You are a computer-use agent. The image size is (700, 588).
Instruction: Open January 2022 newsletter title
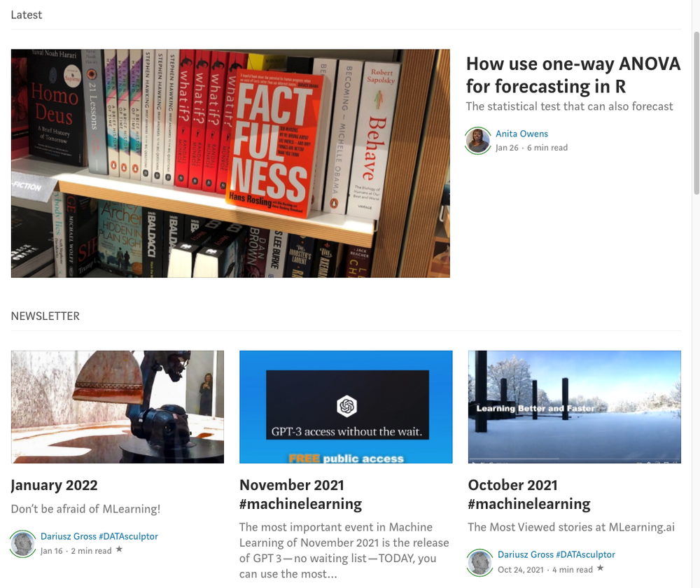(x=54, y=485)
